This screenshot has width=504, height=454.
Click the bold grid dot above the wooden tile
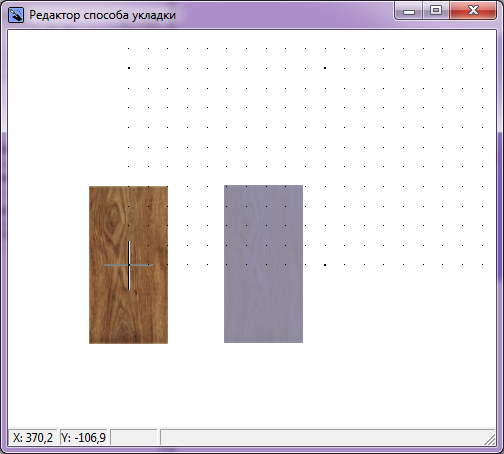click(x=129, y=68)
